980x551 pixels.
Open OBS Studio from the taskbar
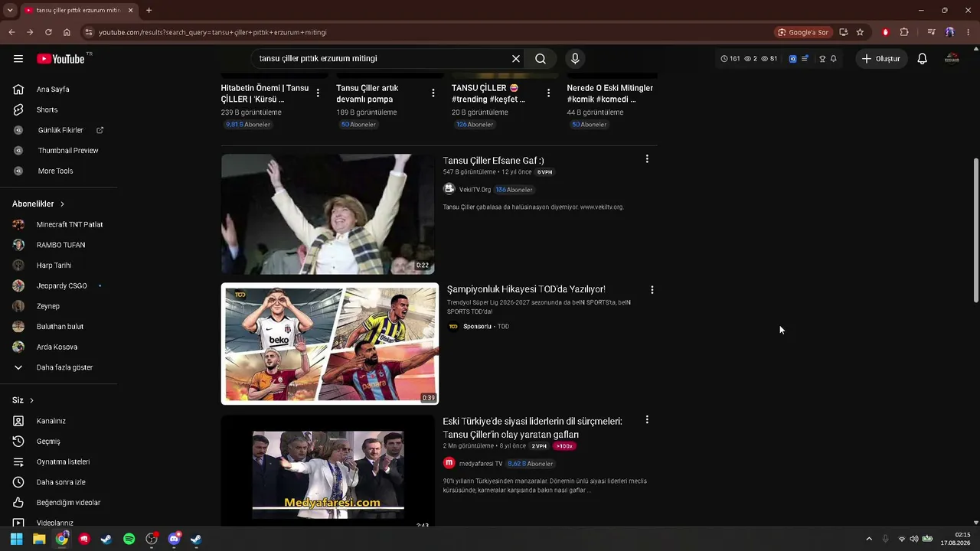[152, 539]
